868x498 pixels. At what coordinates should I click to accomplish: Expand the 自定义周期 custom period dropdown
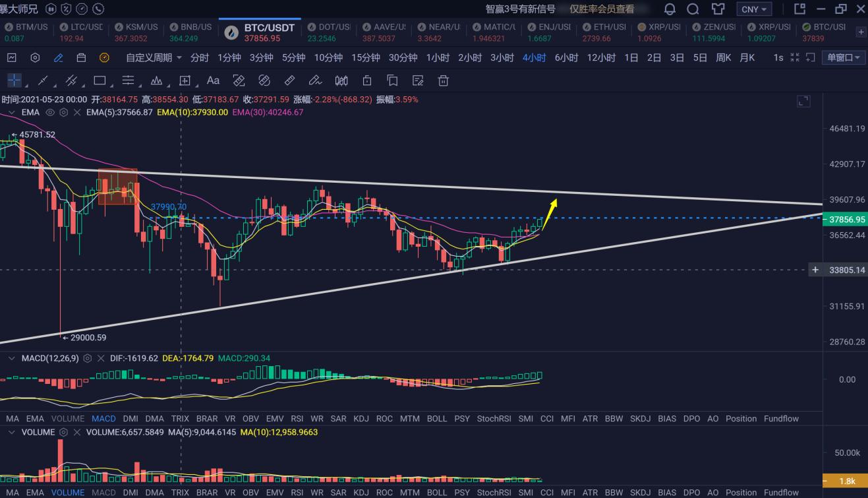click(154, 58)
